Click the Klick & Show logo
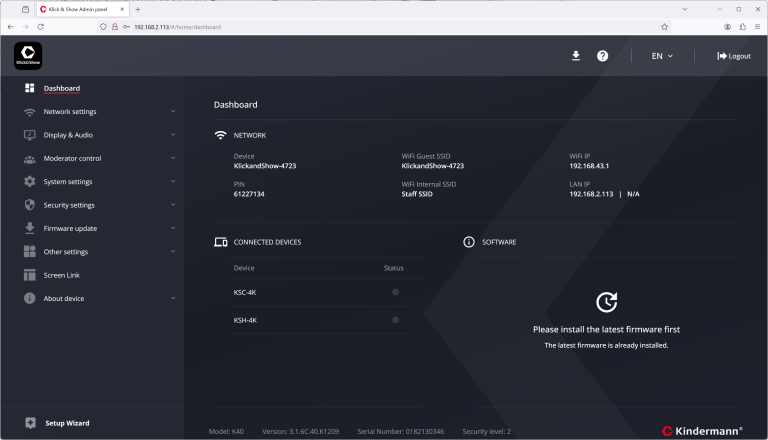Viewport: 768px width, 440px height. (x=29, y=56)
